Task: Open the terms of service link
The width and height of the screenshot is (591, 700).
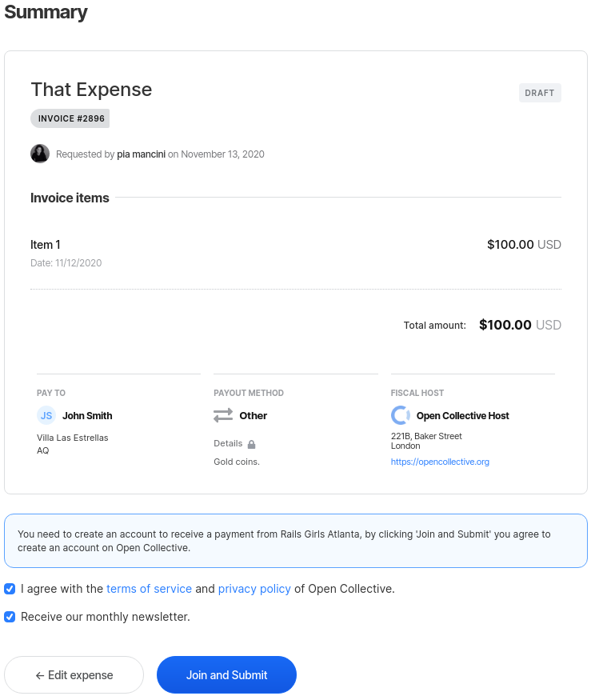Action: click(x=149, y=589)
